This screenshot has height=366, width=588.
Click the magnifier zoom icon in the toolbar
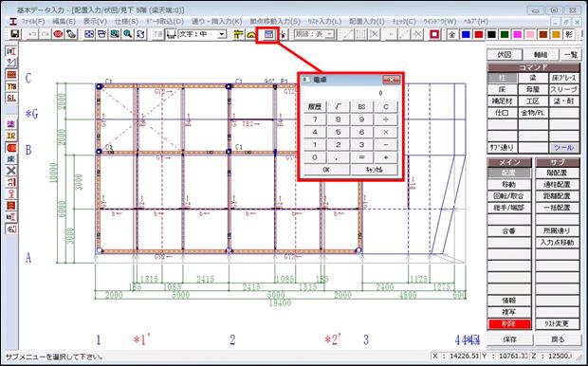[x=127, y=34]
